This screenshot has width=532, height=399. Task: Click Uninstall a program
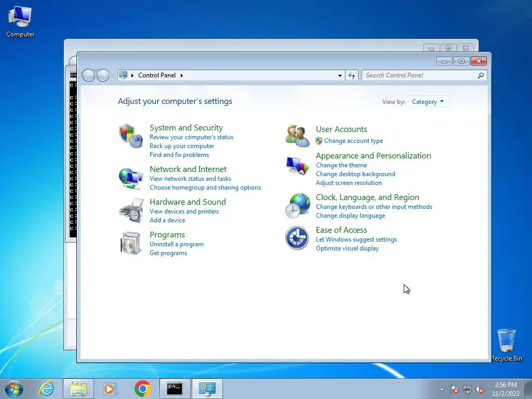[177, 244]
